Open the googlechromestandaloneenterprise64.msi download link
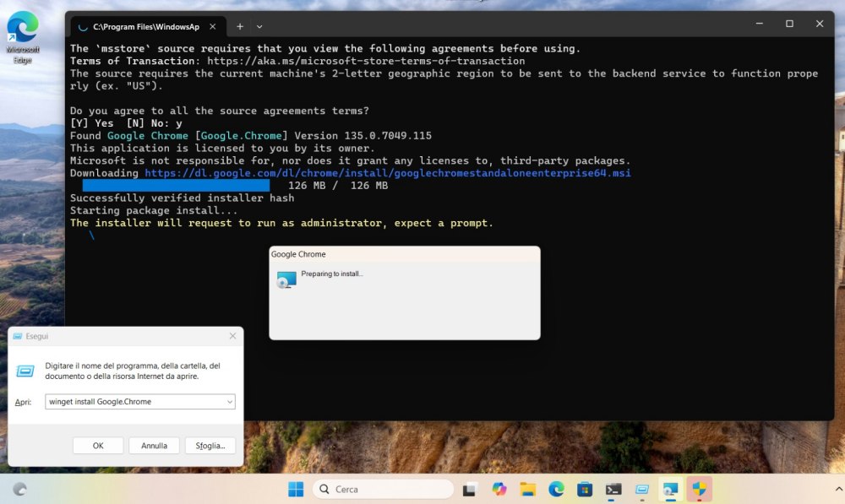Viewport: 845px width, 504px height. coord(388,173)
